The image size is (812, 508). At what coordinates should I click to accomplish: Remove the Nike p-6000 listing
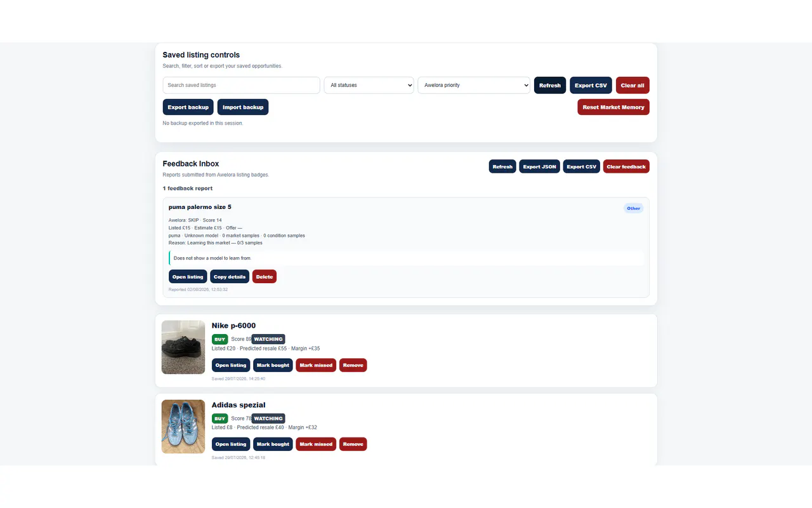tap(353, 365)
